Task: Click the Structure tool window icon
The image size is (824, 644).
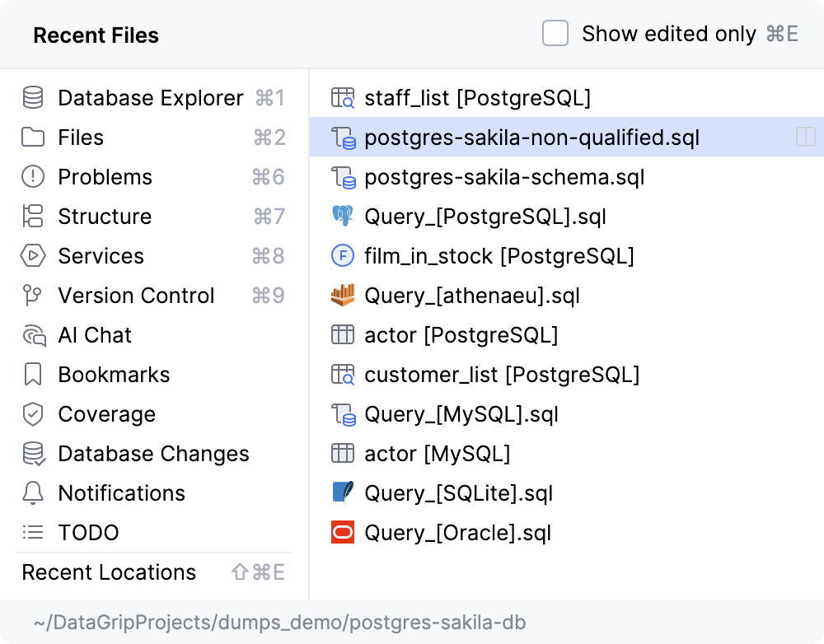Action: click(33, 217)
